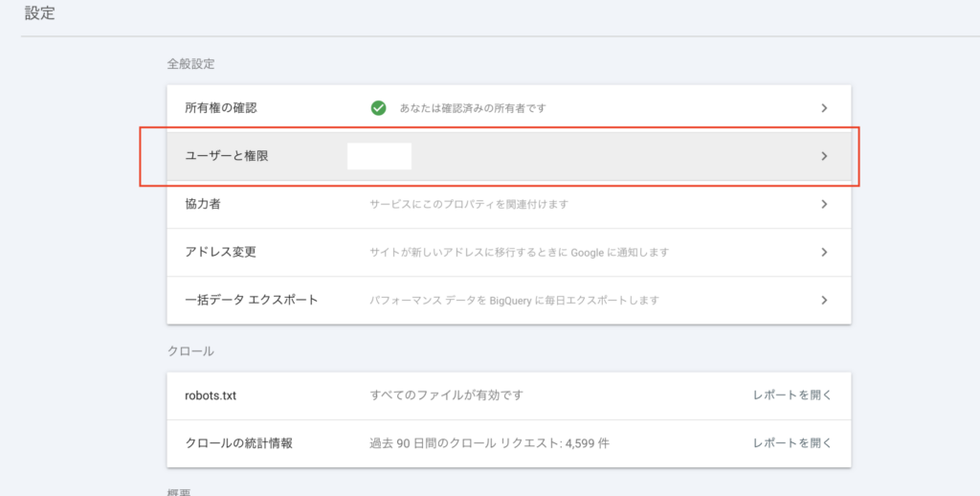Click the 過去 90 日間のクロール リクエスト text

point(490,442)
